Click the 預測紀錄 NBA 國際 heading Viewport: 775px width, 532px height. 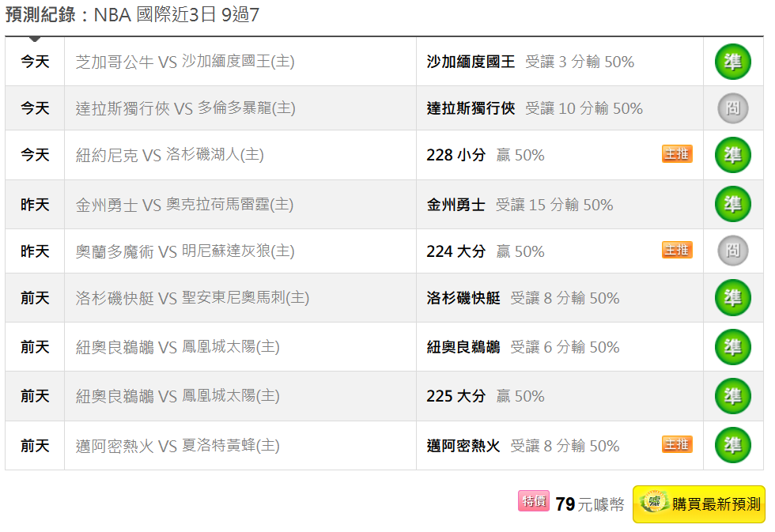pos(132,15)
